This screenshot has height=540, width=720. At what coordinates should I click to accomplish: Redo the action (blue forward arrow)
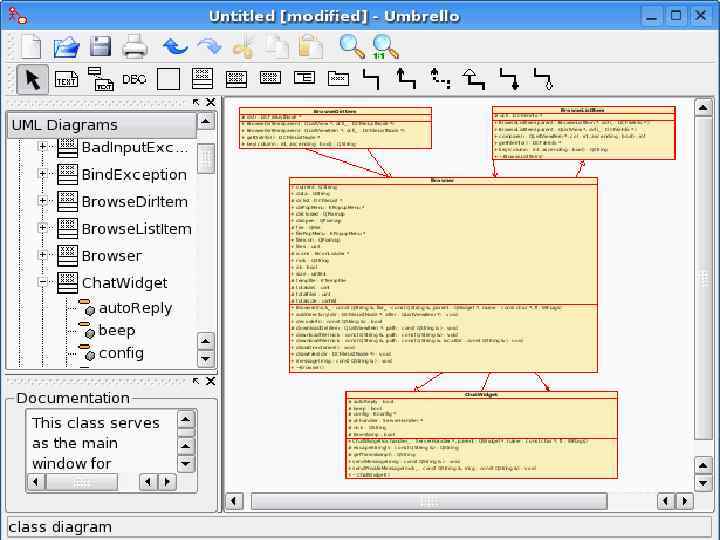pyautogui.click(x=209, y=47)
